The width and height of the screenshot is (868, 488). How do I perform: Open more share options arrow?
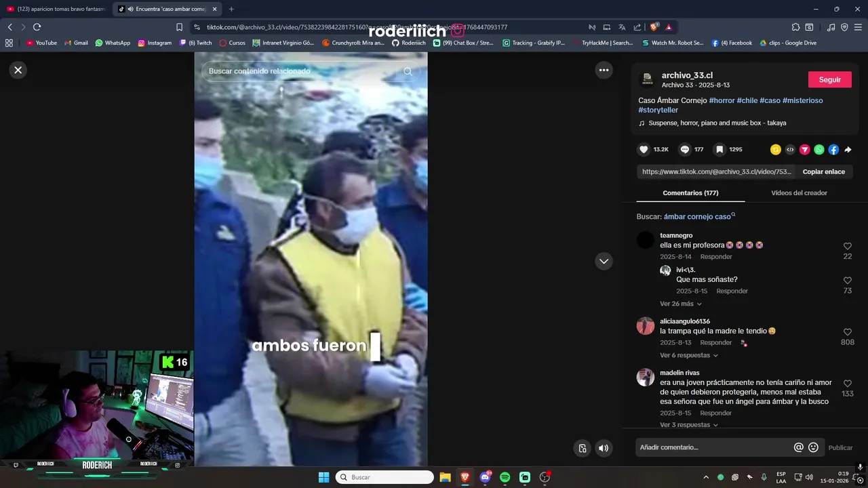point(848,150)
